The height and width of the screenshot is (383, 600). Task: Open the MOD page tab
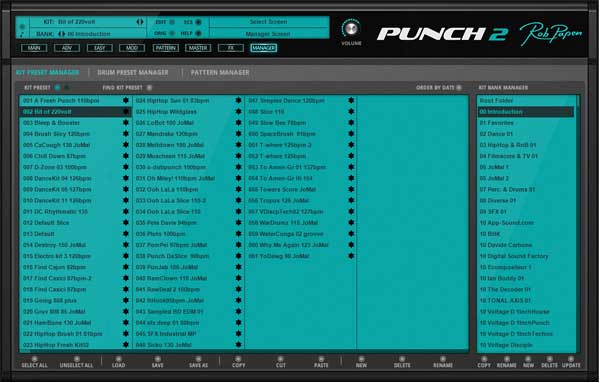[132, 48]
